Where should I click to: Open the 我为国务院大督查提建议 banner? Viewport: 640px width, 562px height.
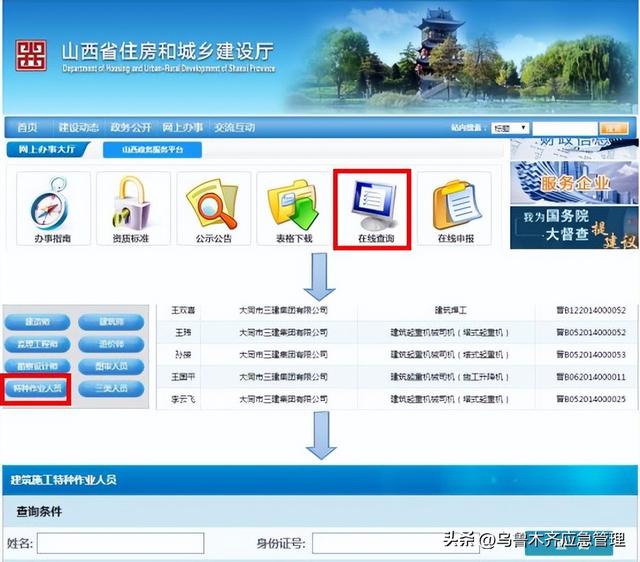574,228
